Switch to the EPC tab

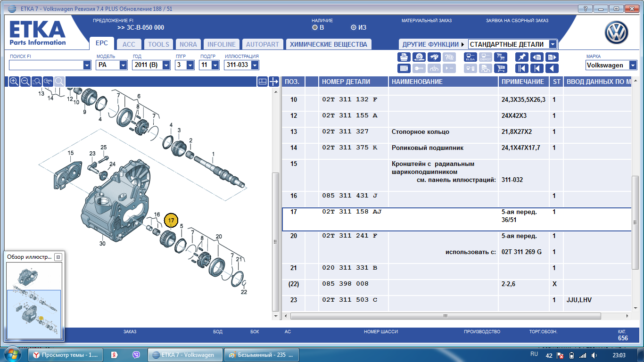pyautogui.click(x=102, y=43)
